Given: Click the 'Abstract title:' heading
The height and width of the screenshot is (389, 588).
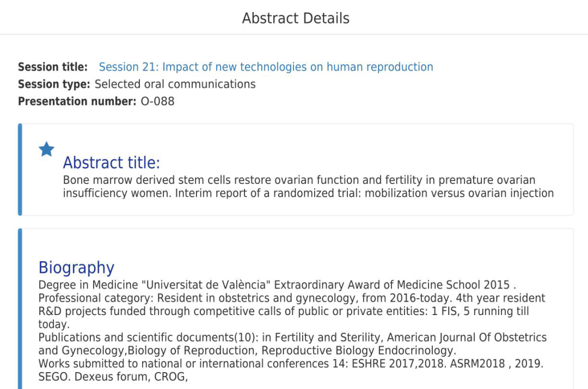Looking at the screenshot, I should point(112,163).
